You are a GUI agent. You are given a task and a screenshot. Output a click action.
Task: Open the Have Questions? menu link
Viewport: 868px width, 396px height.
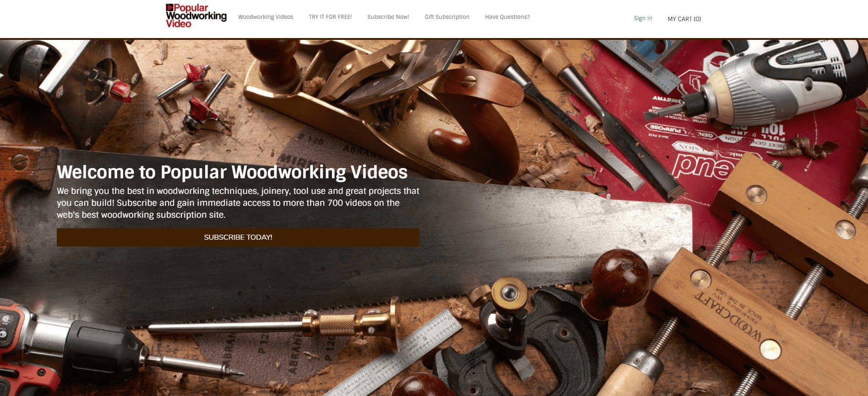coord(507,17)
